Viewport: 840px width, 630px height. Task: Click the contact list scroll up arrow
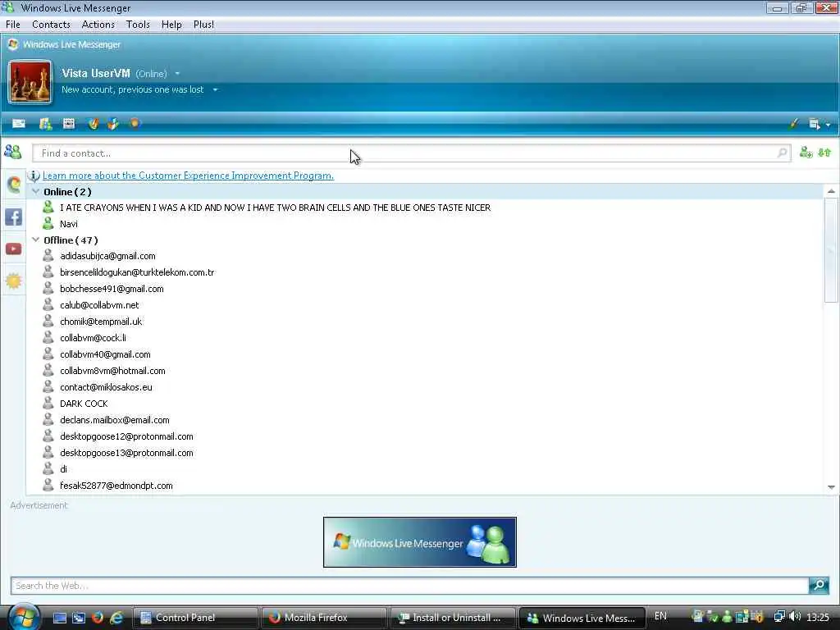click(x=831, y=191)
